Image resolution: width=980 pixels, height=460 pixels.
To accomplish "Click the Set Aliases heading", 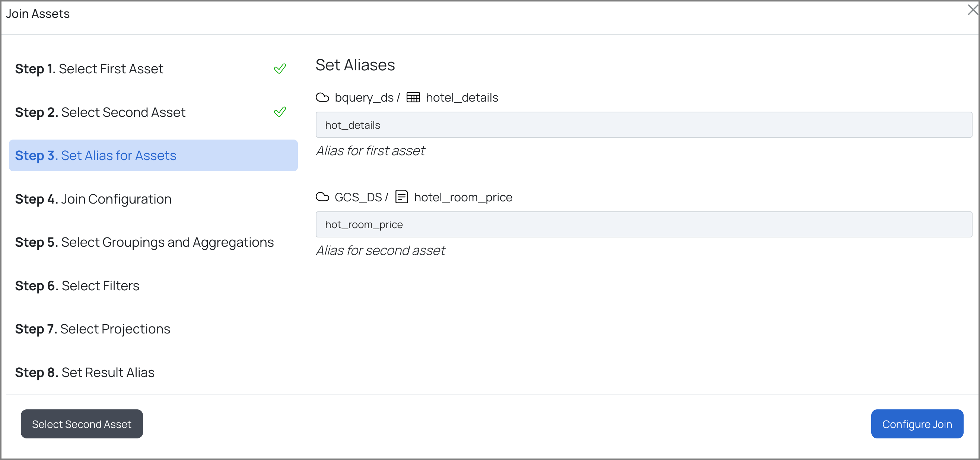I will click(355, 65).
